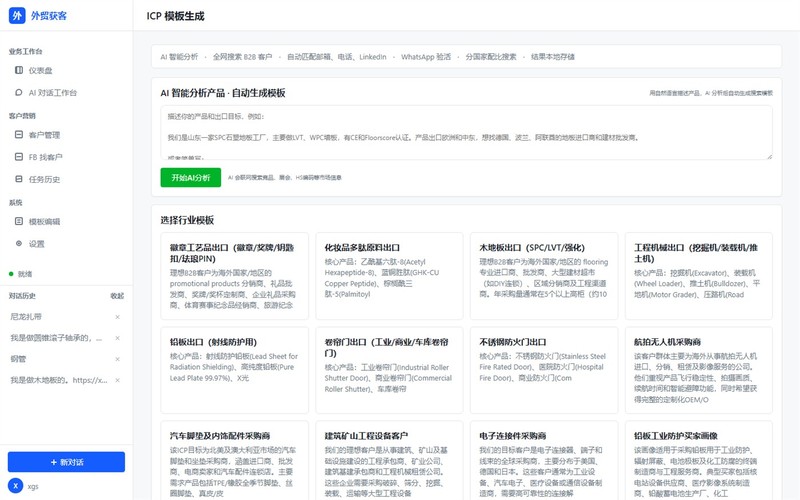Click the xgs username label
This screenshot has height=500, width=800.
[x=33, y=486]
